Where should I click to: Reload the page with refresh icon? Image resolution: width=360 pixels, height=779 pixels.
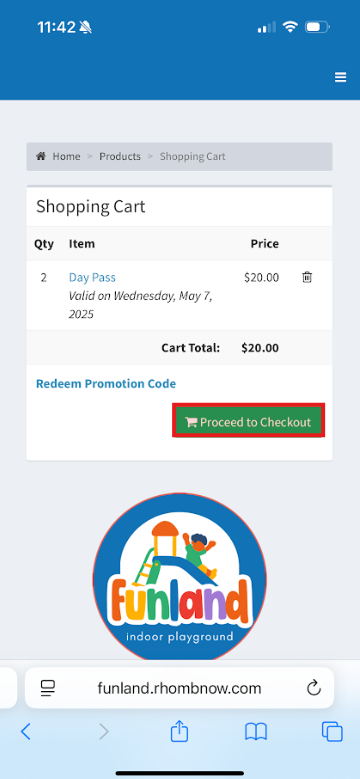click(313, 688)
